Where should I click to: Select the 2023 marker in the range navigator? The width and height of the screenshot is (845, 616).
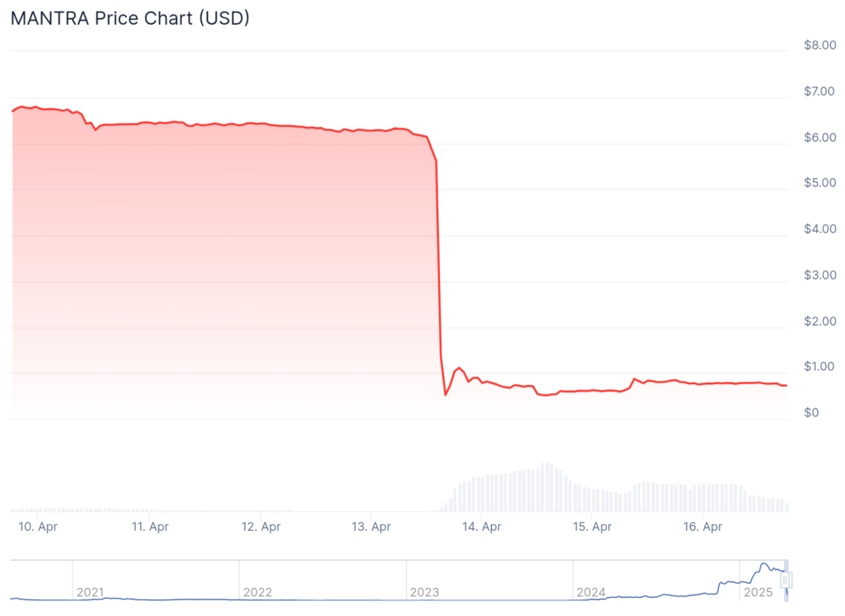[424, 592]
